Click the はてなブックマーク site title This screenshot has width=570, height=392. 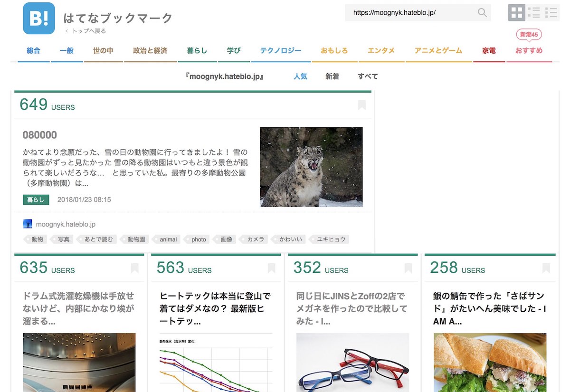click(x=118, y=18)
